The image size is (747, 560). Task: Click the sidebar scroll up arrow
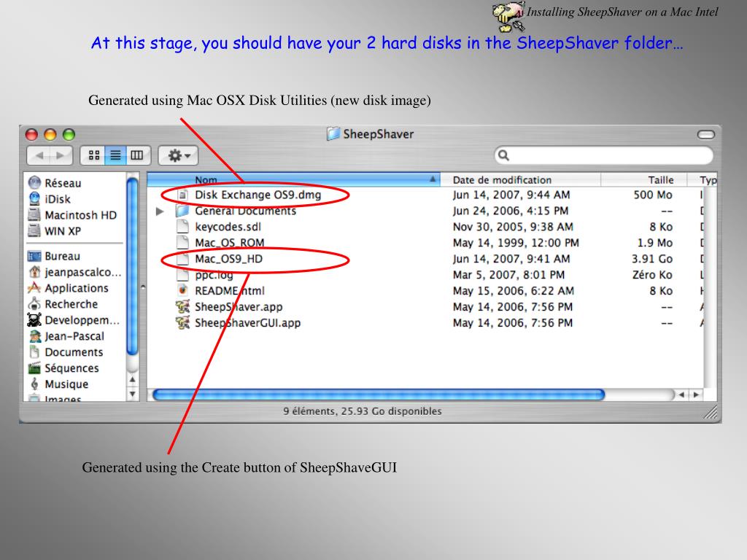(133, 379)
